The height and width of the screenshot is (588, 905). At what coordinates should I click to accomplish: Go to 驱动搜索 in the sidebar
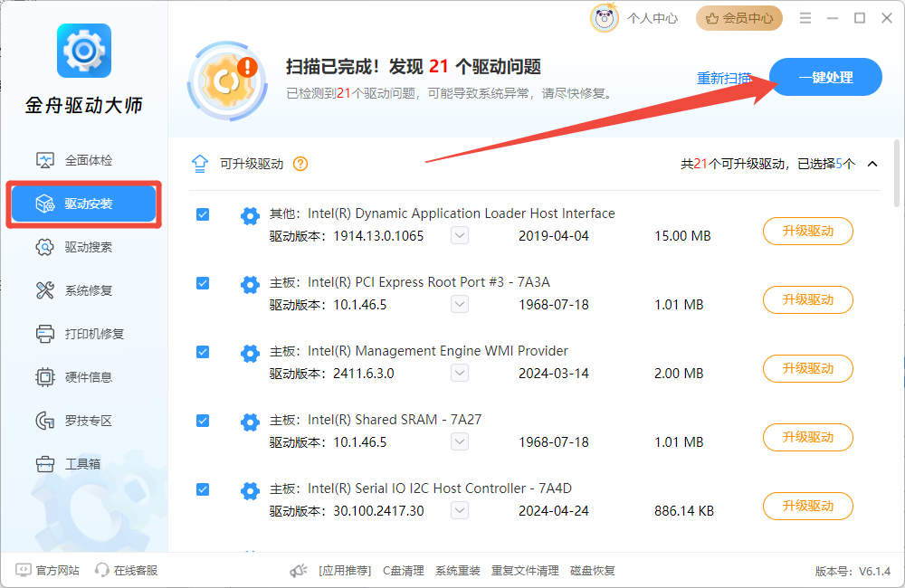point(83,247)
